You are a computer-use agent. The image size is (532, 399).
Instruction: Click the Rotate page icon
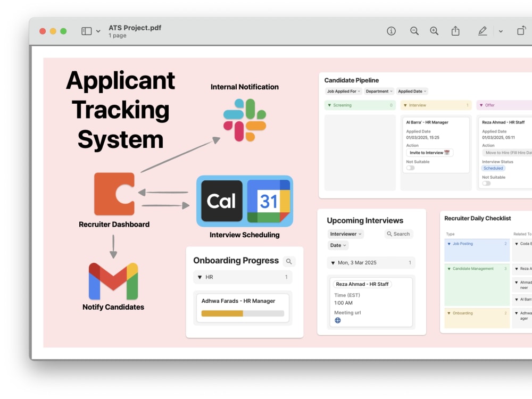tap(521, 30)
